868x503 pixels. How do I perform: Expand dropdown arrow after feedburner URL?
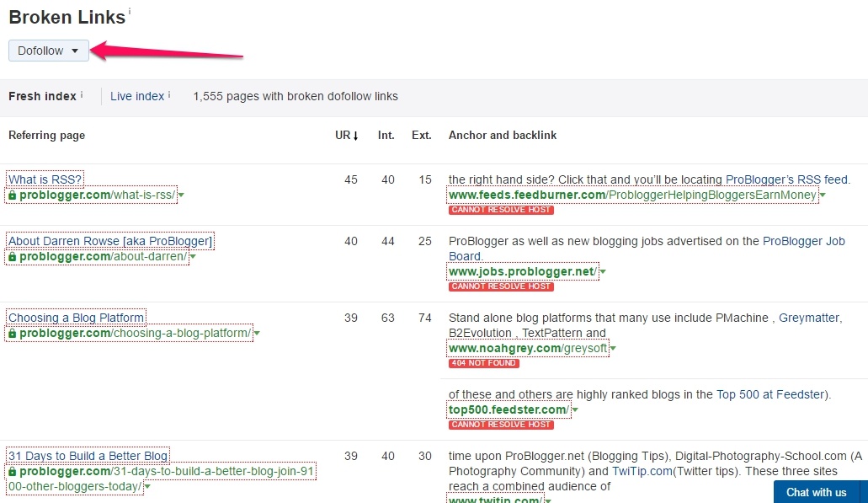[x=822, y=195]
